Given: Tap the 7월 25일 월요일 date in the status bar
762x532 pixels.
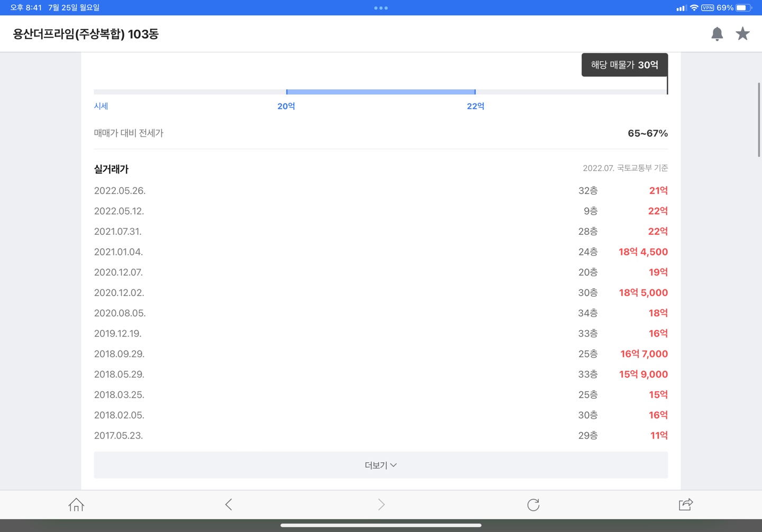Looking at the screenshot, I should coord(74,8).
